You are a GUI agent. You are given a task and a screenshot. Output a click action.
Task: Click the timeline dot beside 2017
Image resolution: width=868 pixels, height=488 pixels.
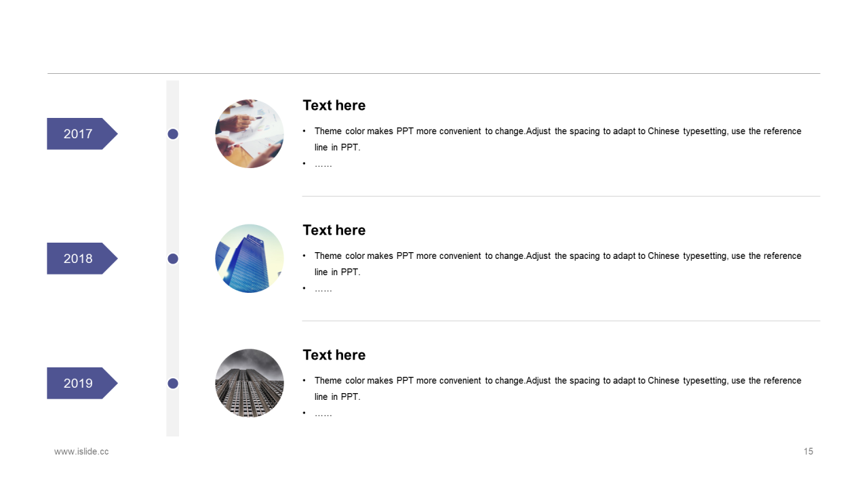(x=173, y=134)
